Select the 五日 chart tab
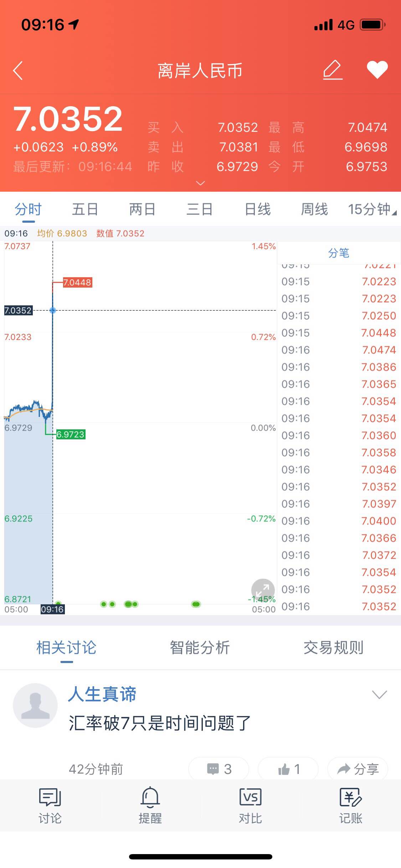The height and width of the screenshot is (868, 401). [85, 209]
